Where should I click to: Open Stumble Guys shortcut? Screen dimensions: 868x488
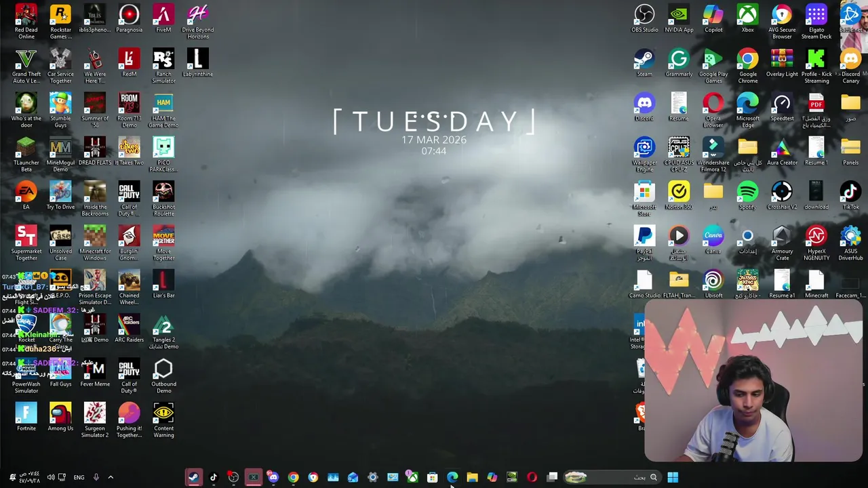60,110
